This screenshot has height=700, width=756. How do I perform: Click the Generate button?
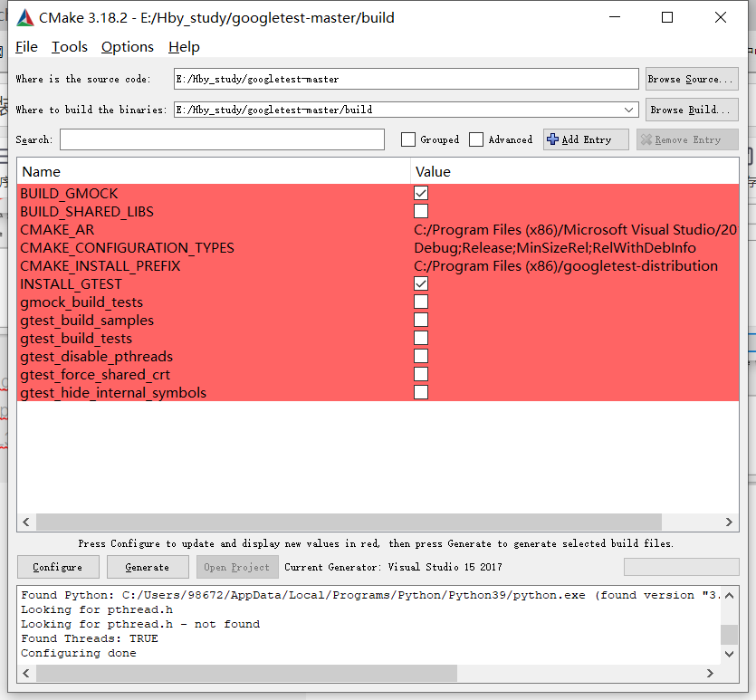[x=148, y=566]
